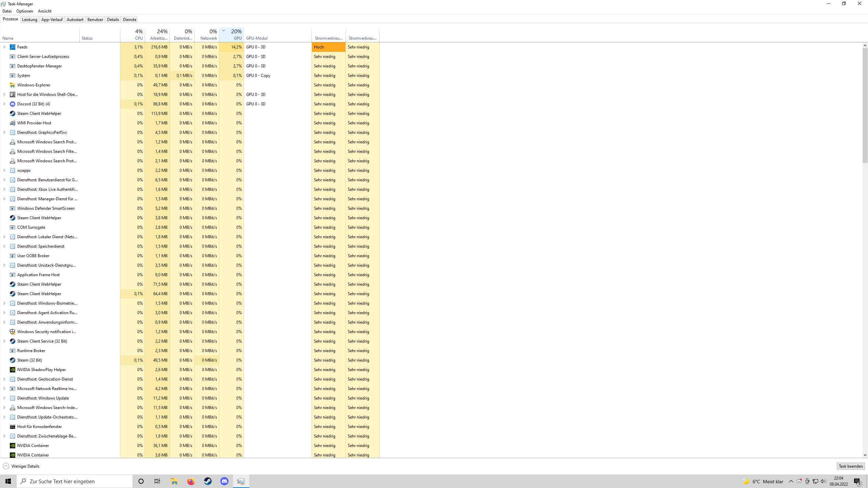Click the Task View taskbar icon
Image resolution: width=868 pixels, height=488 pixels.
pyautogui.click(x=157, y=481)
